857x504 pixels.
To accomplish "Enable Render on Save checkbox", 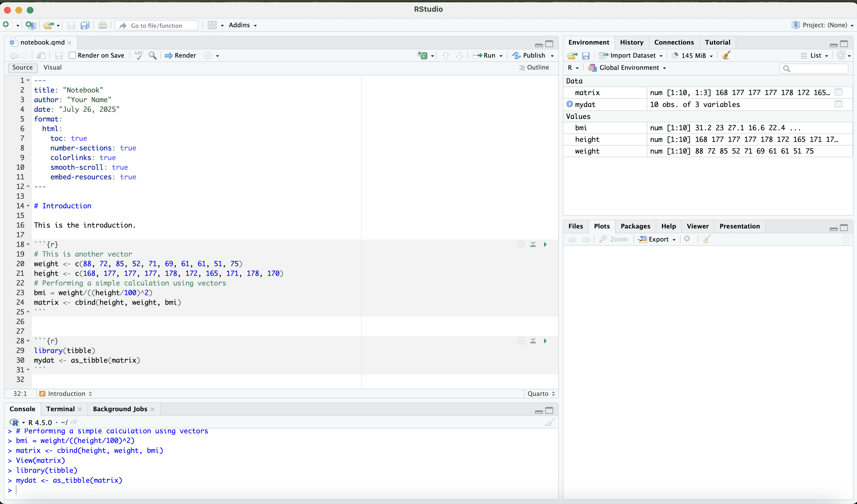I will pyautogui.click(x=72, y=55).
